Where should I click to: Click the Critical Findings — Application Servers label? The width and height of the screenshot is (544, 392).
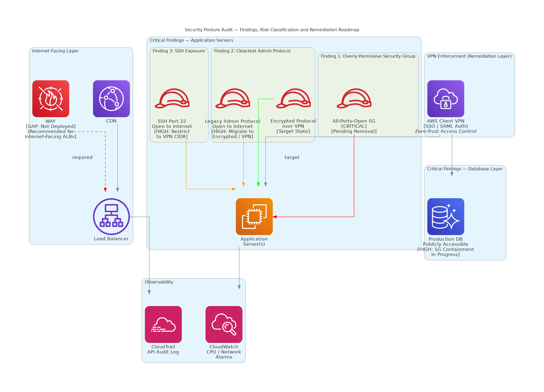point(191,41)
